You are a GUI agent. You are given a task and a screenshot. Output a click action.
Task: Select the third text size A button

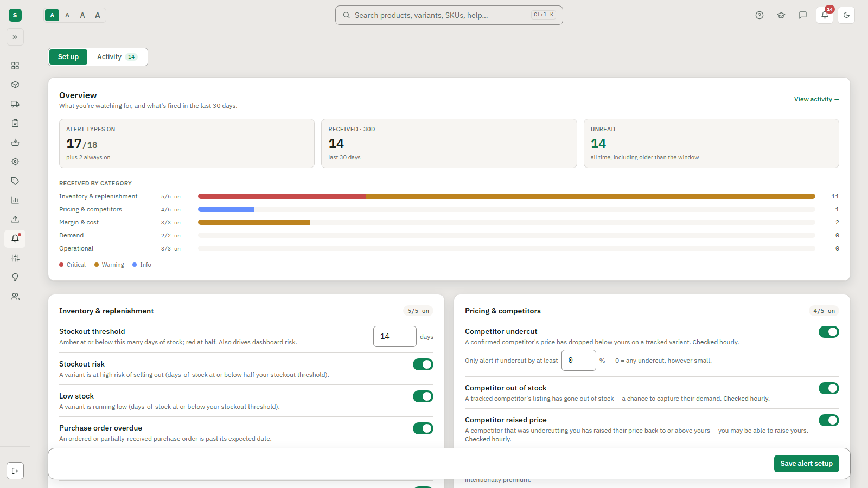(x=82, y=15)
